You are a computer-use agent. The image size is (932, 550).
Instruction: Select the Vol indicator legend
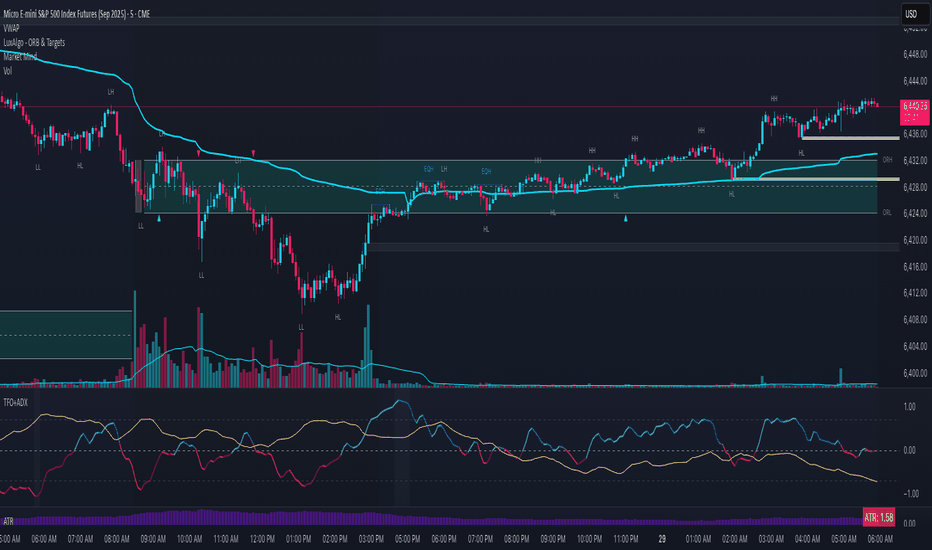[7, 71]
